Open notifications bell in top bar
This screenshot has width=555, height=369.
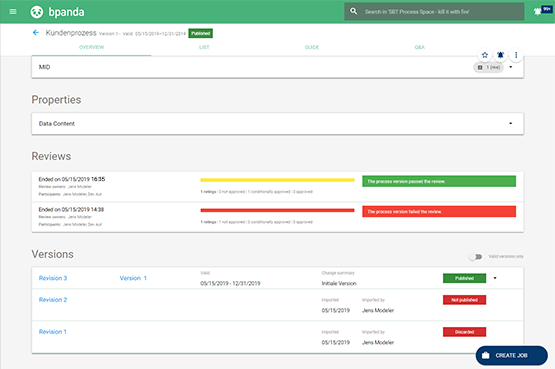pyautogui.click(x=538, y=12)
